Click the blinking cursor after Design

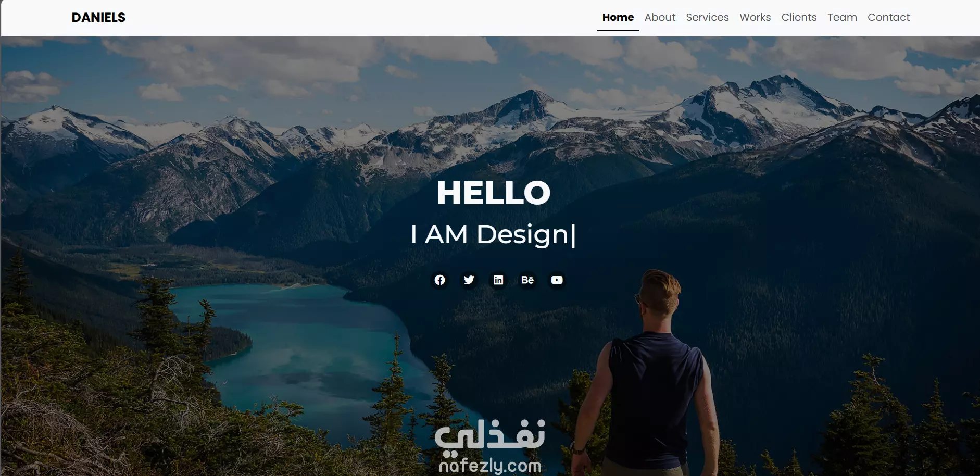click(573, 235)
